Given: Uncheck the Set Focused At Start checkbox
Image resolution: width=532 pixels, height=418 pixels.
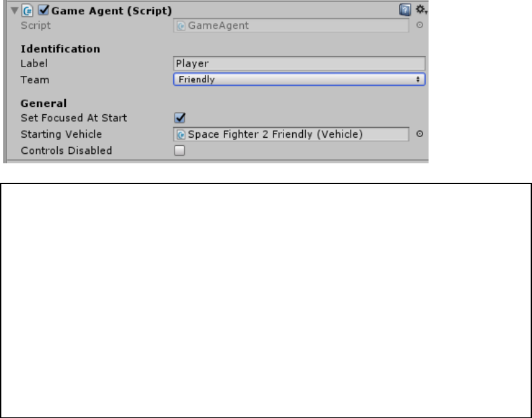Looking at the screenshot, I should pos(179,118).
